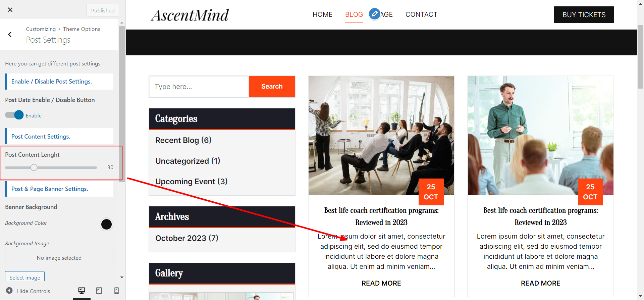Click the Hide Controls collapse arrow icon
The width and height of the screenshot is (644, 300).
9,291
